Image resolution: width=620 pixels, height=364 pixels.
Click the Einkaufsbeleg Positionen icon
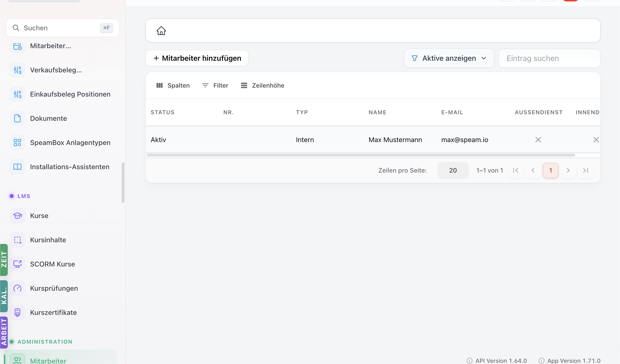17,94
